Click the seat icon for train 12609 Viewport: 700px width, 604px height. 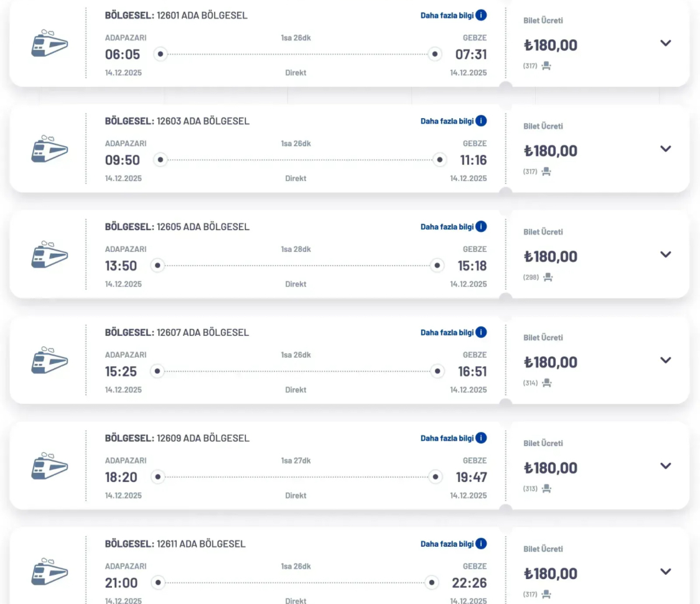coord(546,489)
